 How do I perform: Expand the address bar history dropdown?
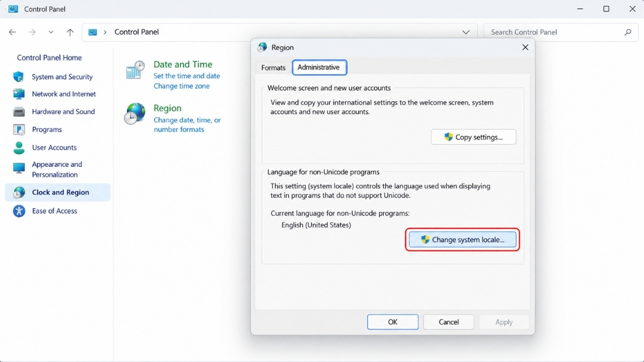466,32
